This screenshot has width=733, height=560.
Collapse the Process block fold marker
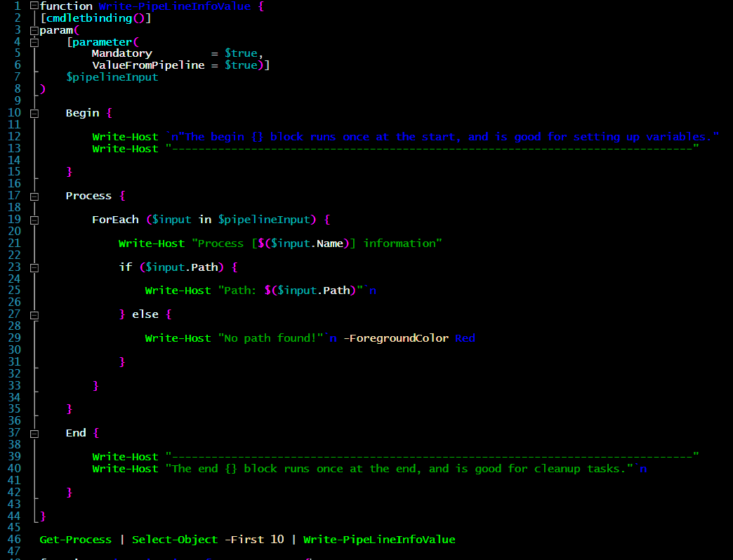coord(33,196)
